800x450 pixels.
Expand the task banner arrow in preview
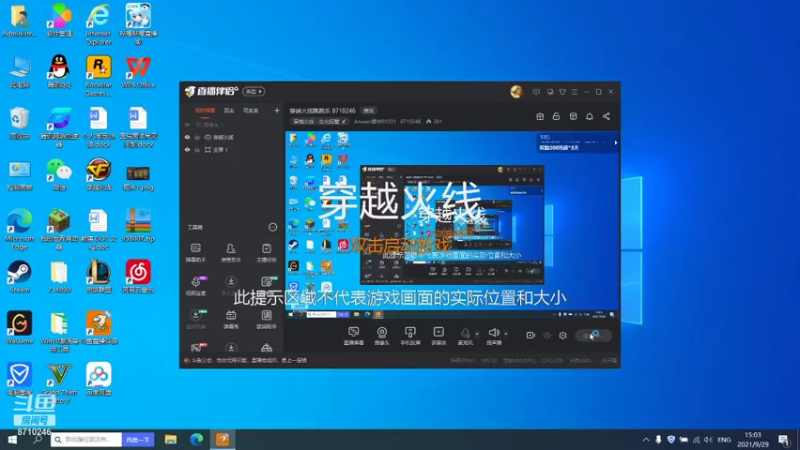click(615, 143)
